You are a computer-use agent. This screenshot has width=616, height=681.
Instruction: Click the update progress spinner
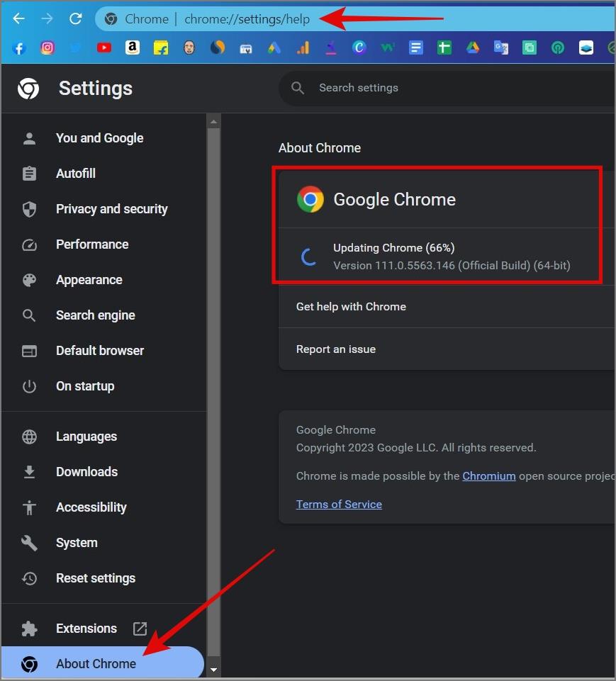pos(308,257)
